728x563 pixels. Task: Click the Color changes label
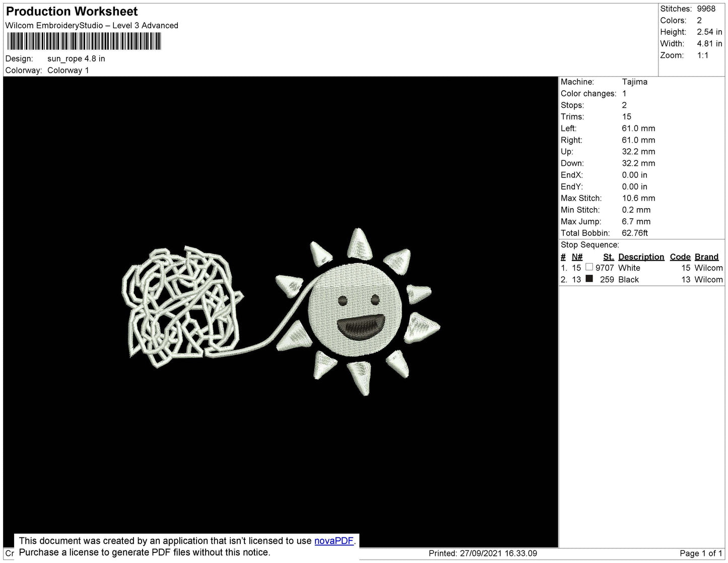click(x=588, y=94)
